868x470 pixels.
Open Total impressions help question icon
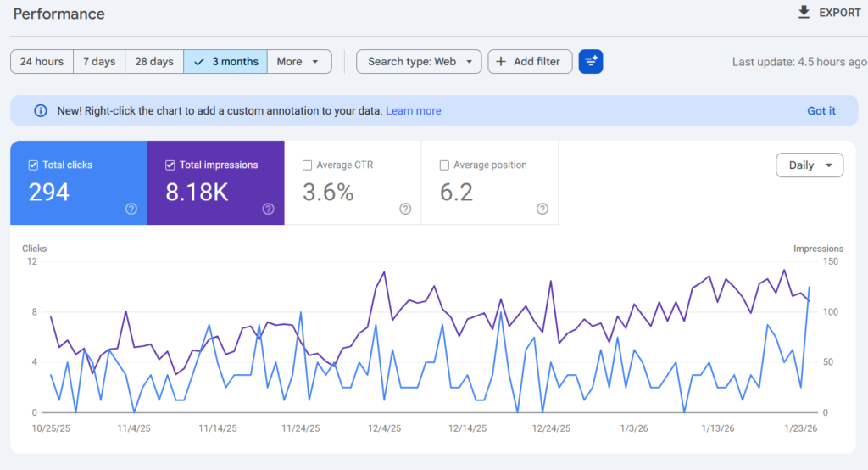(x=269, y=209)
